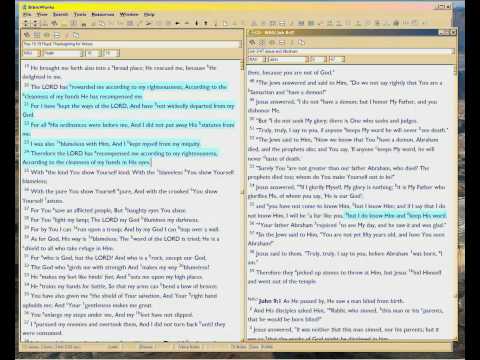Open the section heading dropdown in left Psalm window

(131, 44)
